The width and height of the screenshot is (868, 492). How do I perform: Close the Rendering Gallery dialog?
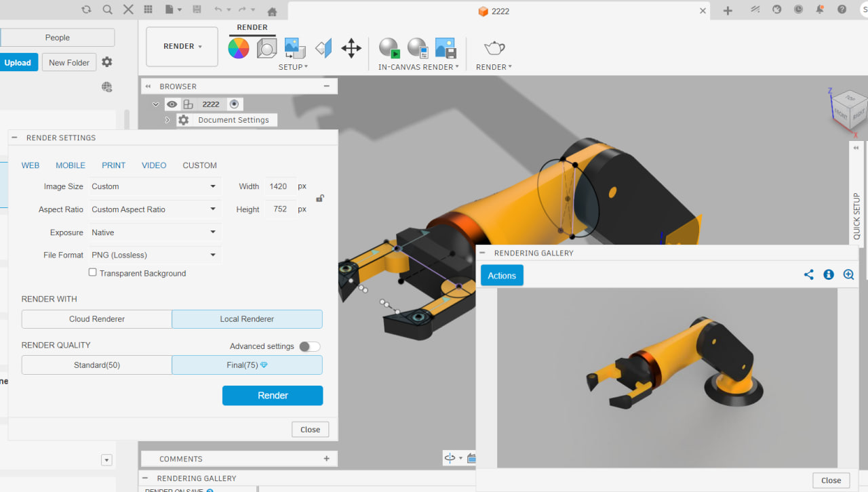(x=831, y=480)
